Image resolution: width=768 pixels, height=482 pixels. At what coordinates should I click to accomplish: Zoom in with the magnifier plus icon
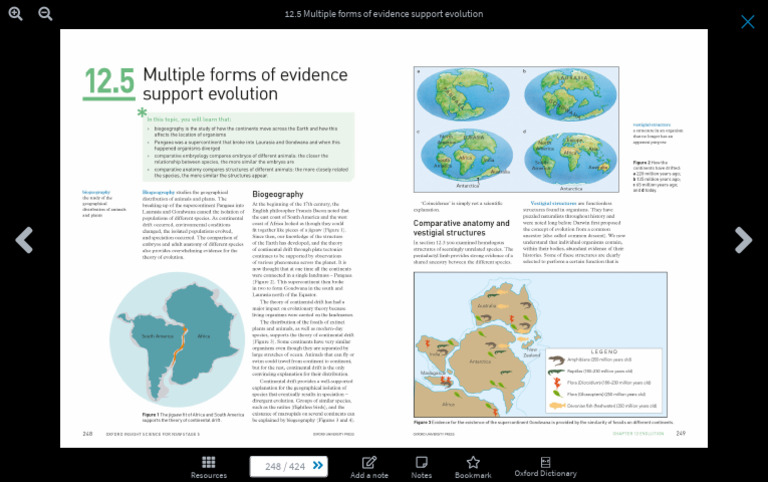tap(16, 14)
